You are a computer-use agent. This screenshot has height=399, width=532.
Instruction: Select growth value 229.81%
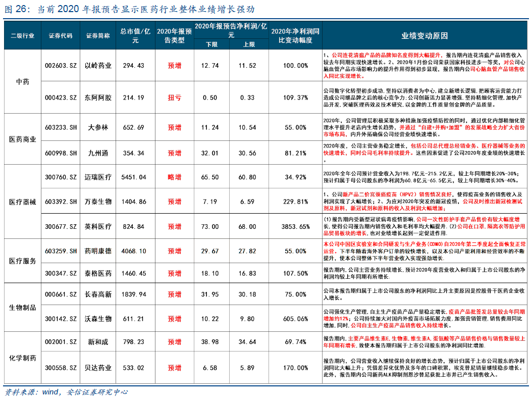coord(295,202)
